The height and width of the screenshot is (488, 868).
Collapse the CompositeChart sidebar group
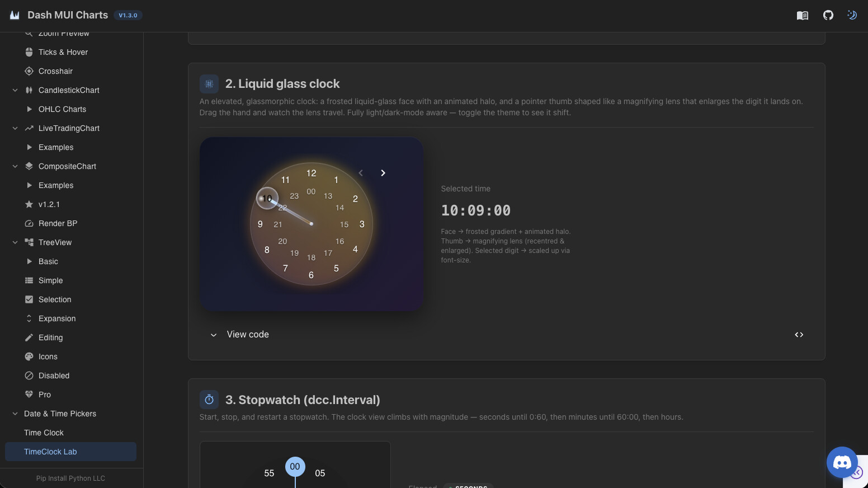(x=15, y=166)
